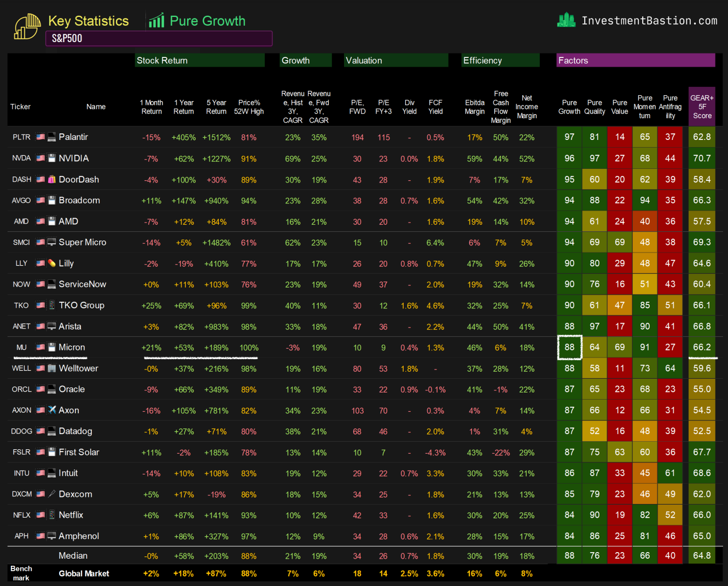Click the Datadog company logo icon
The height and width of the screenshot is (586, 728).
[x=52, y=431]
